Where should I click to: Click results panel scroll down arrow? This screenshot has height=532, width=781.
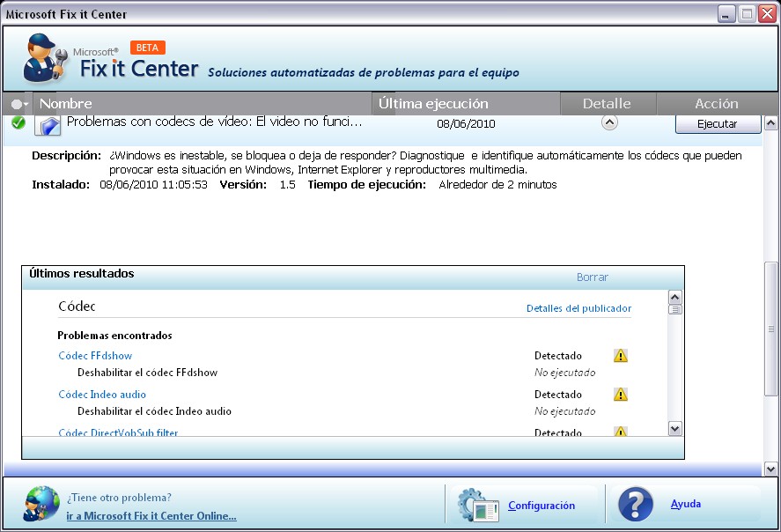tap(675, 429)
